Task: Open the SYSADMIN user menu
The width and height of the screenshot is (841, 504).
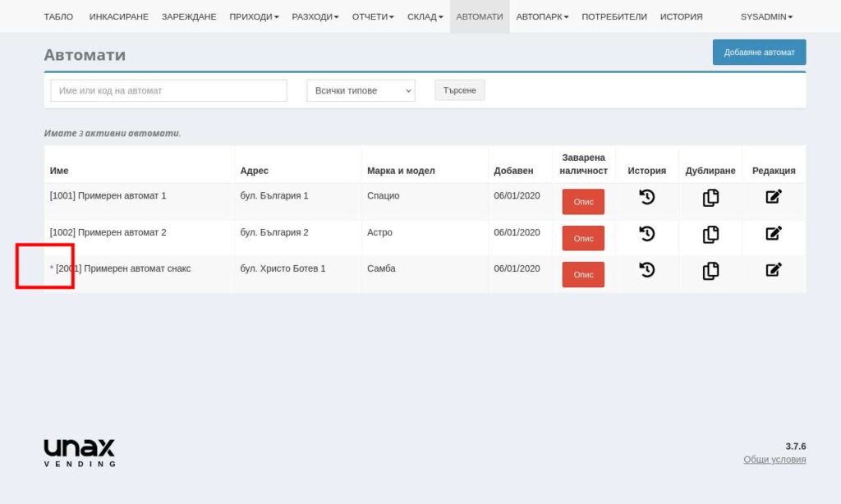Action: click(x=766, y=16)
